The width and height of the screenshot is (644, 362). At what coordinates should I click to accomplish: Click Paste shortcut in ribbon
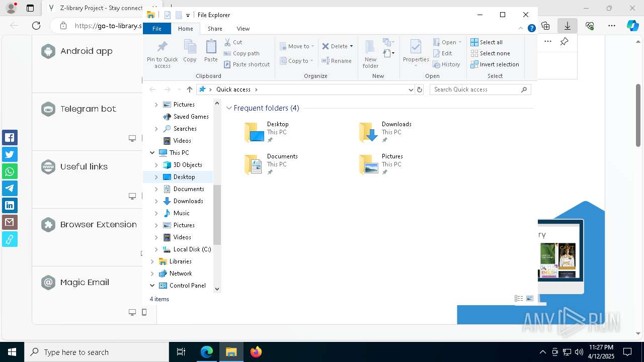click(247, 64)
